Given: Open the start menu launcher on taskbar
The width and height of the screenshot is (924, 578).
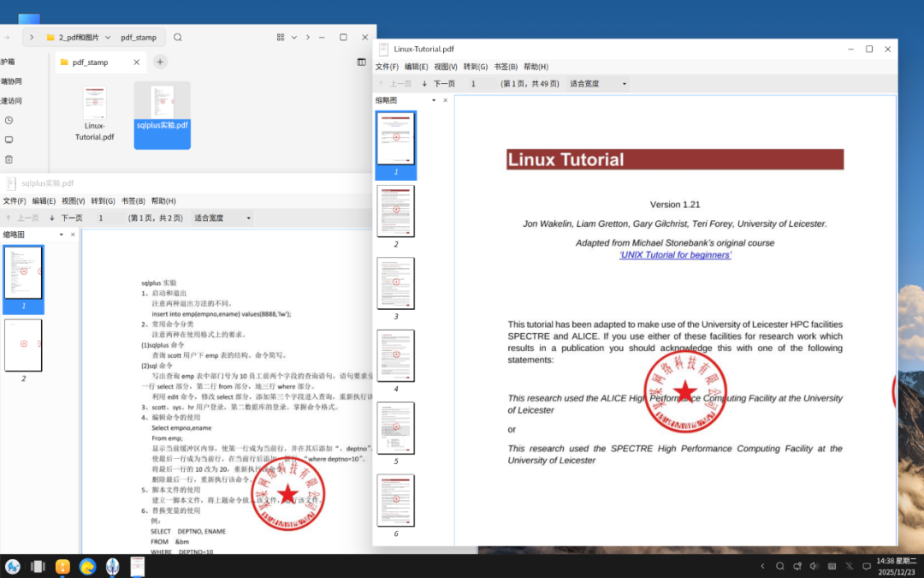Looking at the screenshot, I should coord(12,566).
